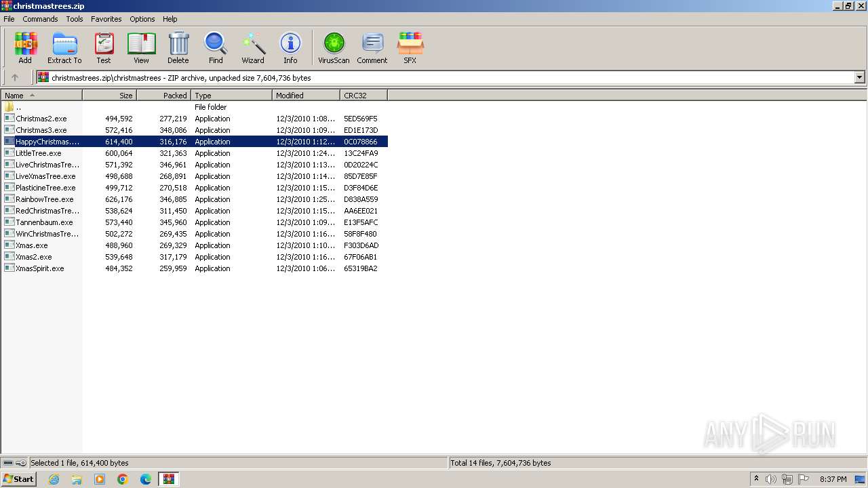Viewport: 868px width, 488px height.
Task: Select the parent folder '..' icon
Action: coord(9,107)
